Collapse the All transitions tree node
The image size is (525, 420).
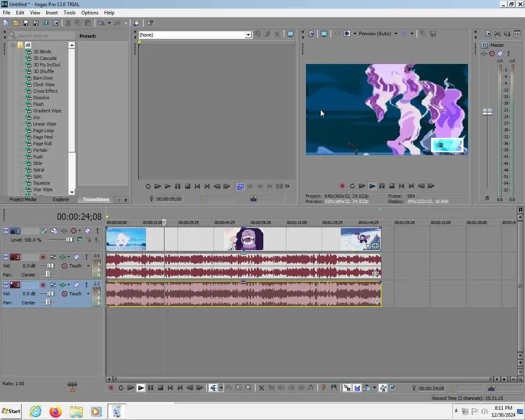13,45
